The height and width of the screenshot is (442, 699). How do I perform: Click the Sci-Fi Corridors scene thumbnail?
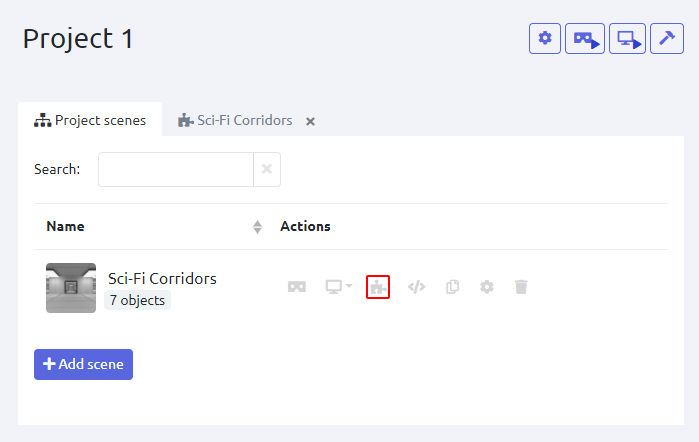click(71, 288)
